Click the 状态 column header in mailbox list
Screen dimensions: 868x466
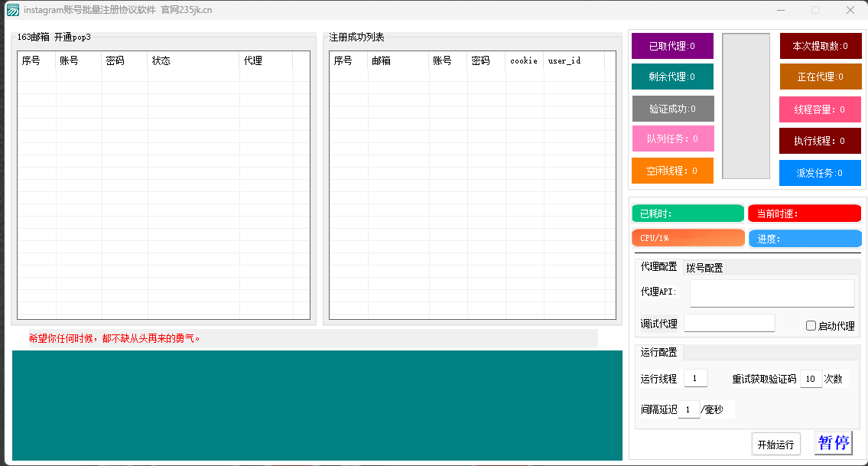(x=193, y=60)
